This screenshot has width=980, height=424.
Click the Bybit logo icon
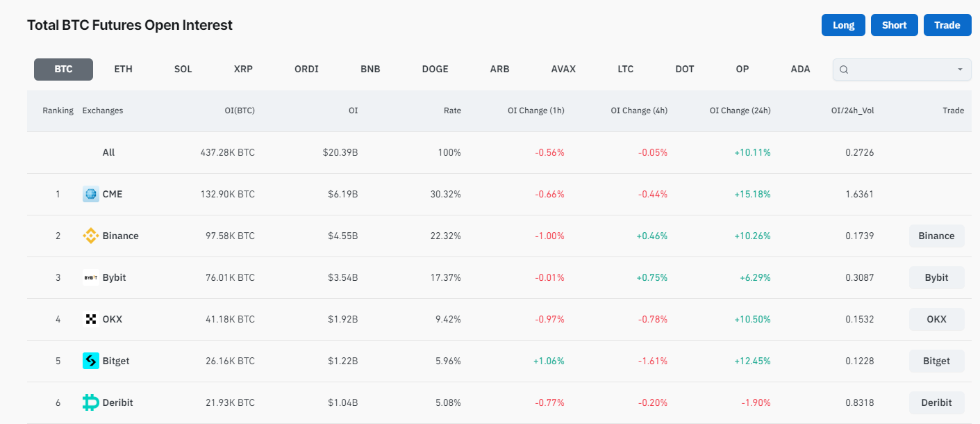coord(90,277)
